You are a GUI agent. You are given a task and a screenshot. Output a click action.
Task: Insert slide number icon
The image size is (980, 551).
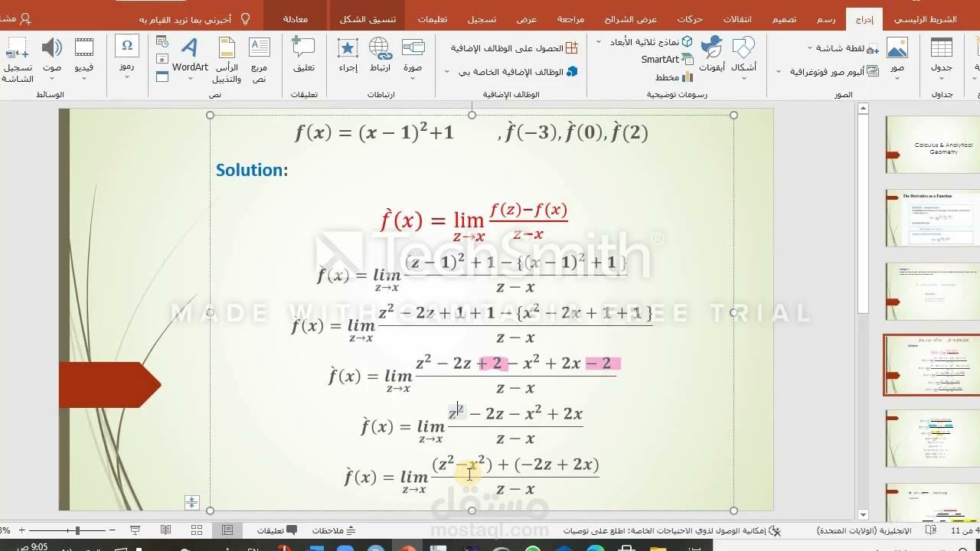(162, 59)
